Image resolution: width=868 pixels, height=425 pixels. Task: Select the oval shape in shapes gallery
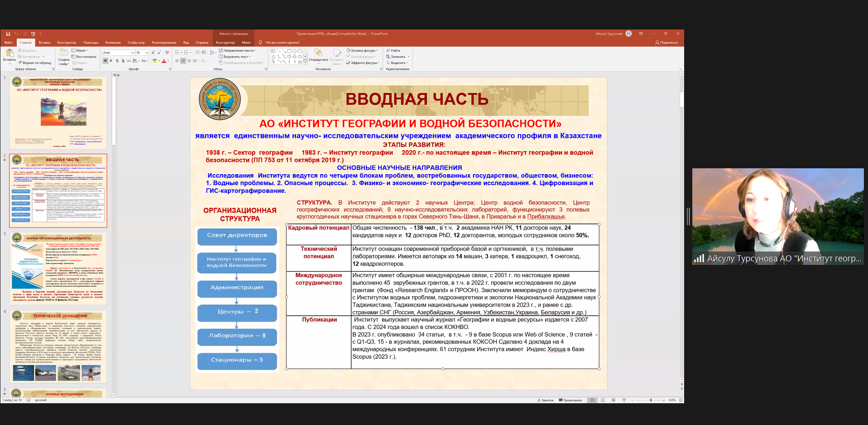[x=295, y=51]
